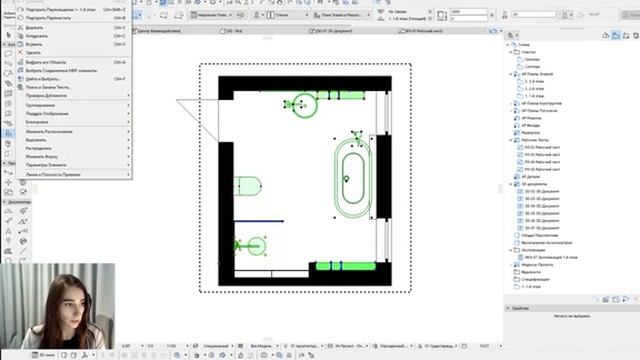Open 'Группирование' submenu
This screenshot has width=640, height=360.
pos(74,105)
